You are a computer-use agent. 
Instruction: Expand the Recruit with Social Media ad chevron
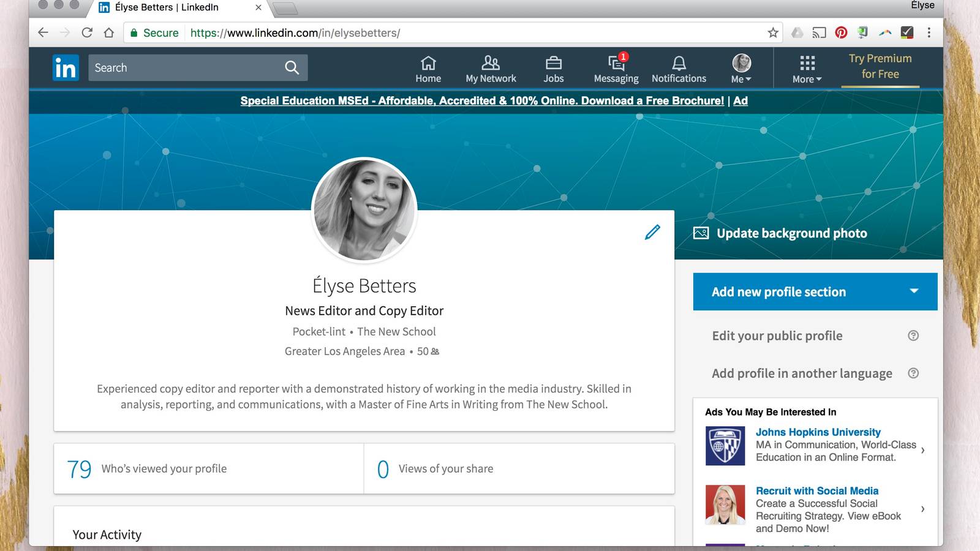pyautogui.click(x=922, y=509)
